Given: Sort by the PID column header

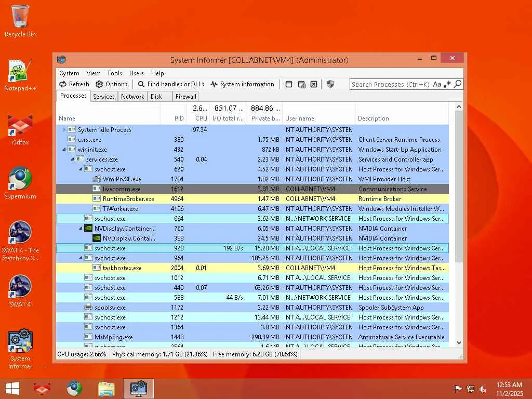Looking at the screenshot, I should click(x=173, y=113).
